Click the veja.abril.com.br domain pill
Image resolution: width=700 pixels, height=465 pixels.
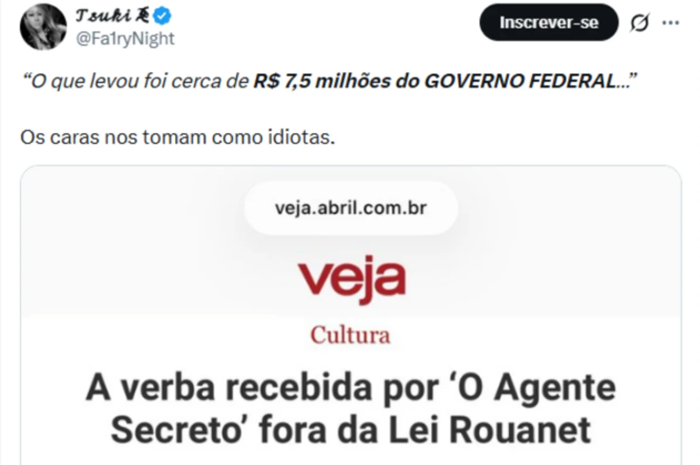(x=351, y=208)
